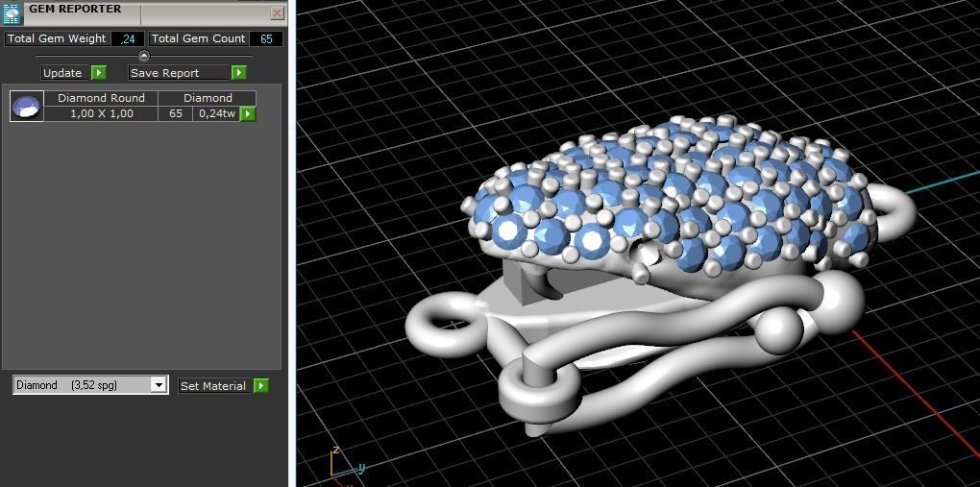Select the gem count '65' cell in row
Image resolution: width=980 pixels, height=487 pixels.
tap(176, 113)
